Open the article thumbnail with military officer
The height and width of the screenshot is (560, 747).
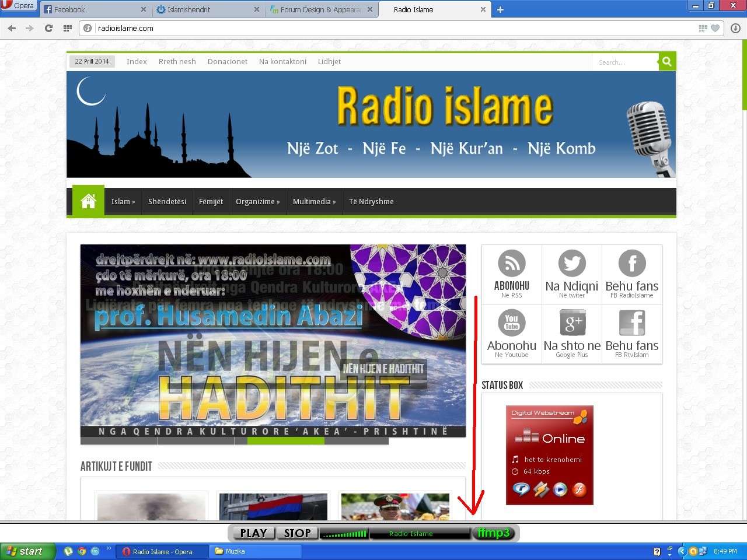pyautogui.click(x=395, y=506)
